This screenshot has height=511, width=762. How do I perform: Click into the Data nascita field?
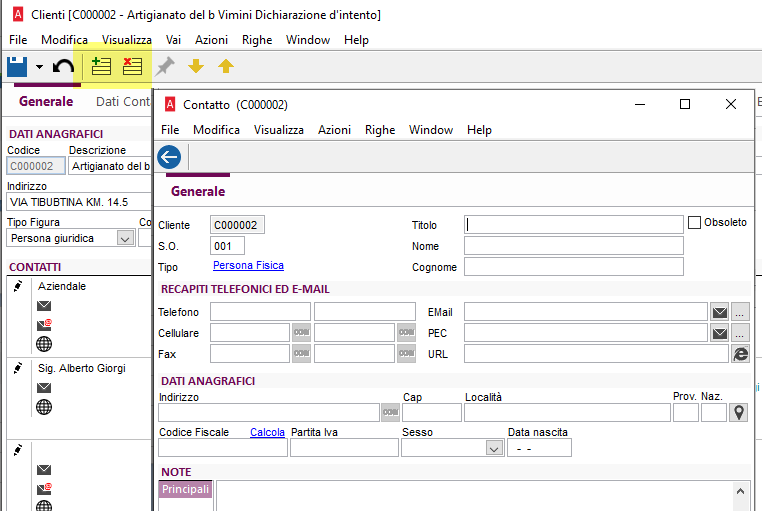(539, 447)
